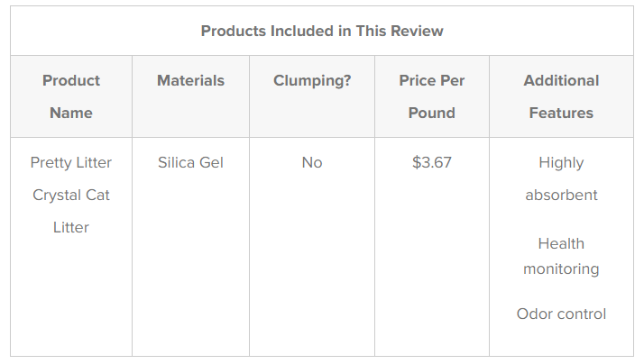Image resolution: width=644 pixels, height=364 pixels.
Task: Select the No value under Clumping
Action: 312,162
